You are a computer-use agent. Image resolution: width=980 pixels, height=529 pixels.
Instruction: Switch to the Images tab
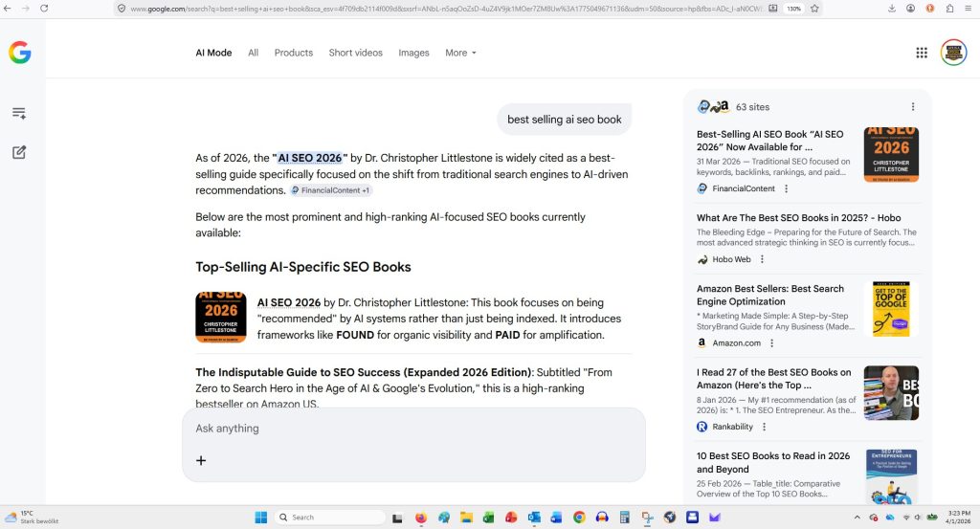(413, 53)
